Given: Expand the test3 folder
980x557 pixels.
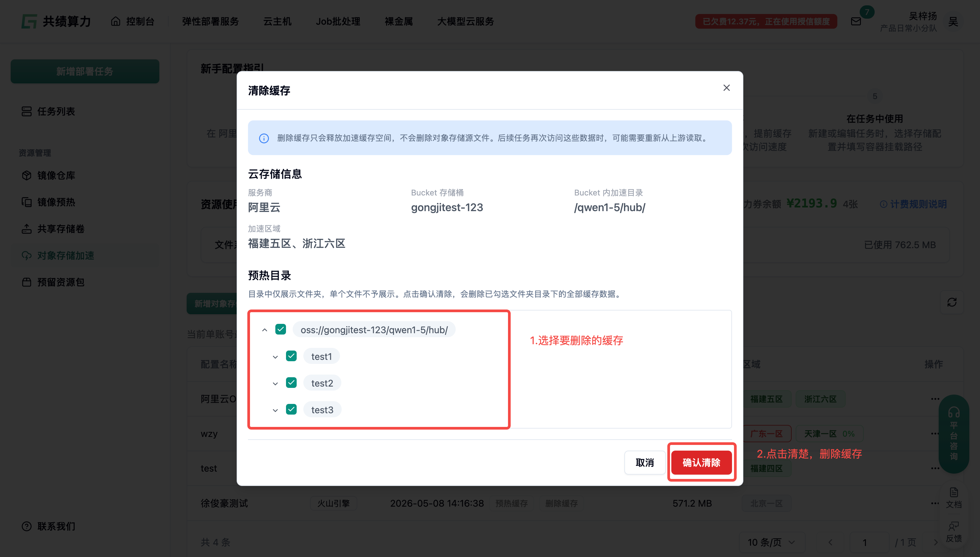Looking at the screenshot, I should pyautogui.click(x=275, y=411).
